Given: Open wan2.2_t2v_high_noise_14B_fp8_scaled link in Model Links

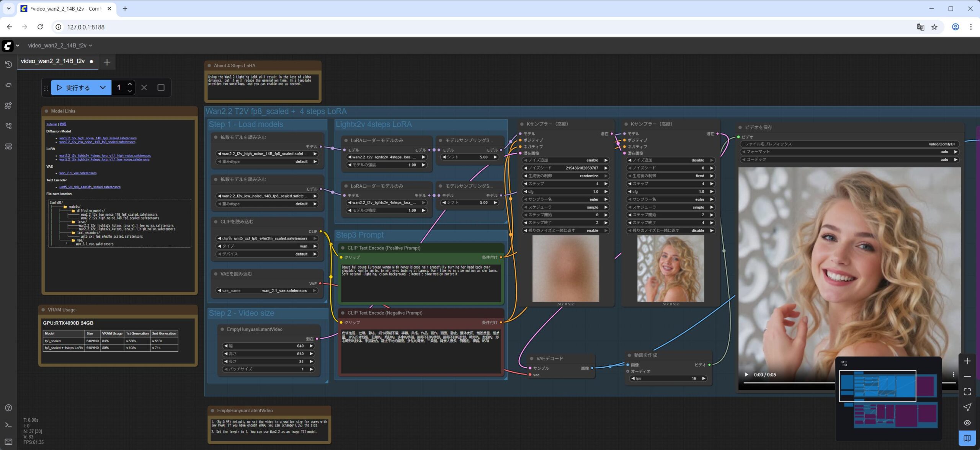Looking at the screenshot, I should pos(98,138).
